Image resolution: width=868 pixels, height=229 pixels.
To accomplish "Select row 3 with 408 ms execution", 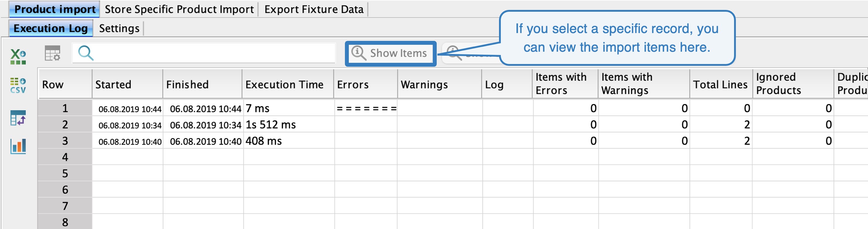I will pos(65,141).
